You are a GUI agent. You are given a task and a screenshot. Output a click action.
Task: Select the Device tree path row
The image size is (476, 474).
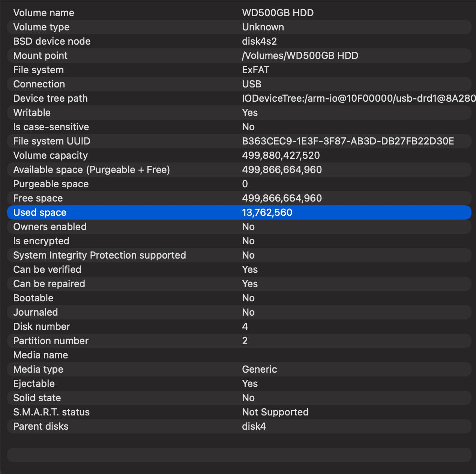[239, 98]
